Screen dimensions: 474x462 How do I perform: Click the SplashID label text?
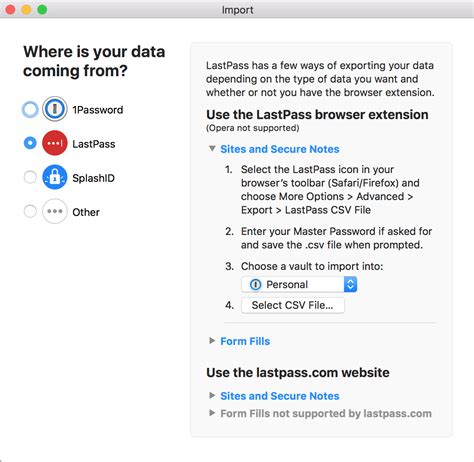pos(93,178)
